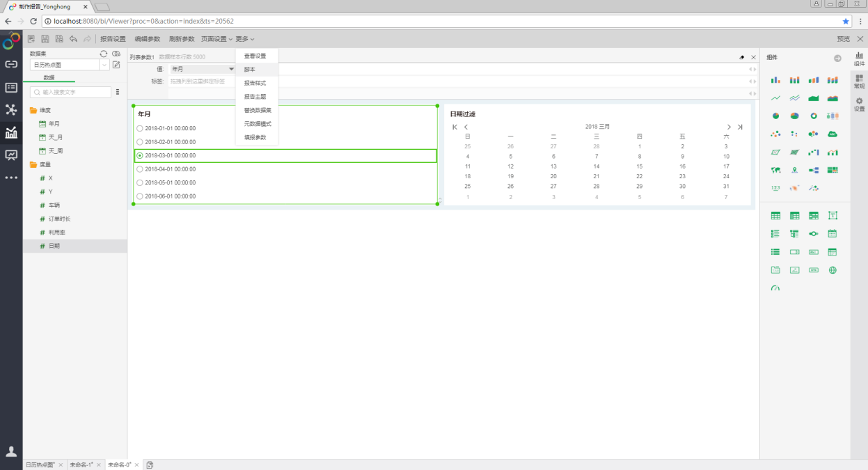
Task: Select the 2018-01-01 radio option
Action: click(140, 128)
